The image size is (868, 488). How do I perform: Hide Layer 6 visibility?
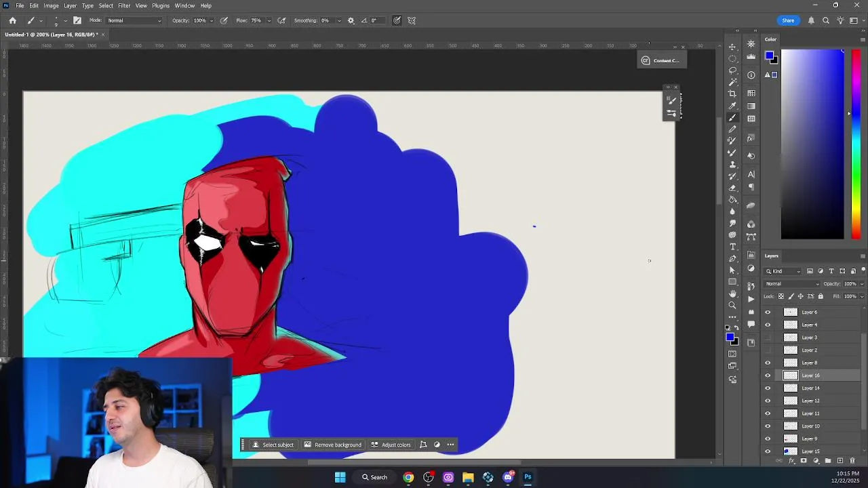[x=768, y=312]
